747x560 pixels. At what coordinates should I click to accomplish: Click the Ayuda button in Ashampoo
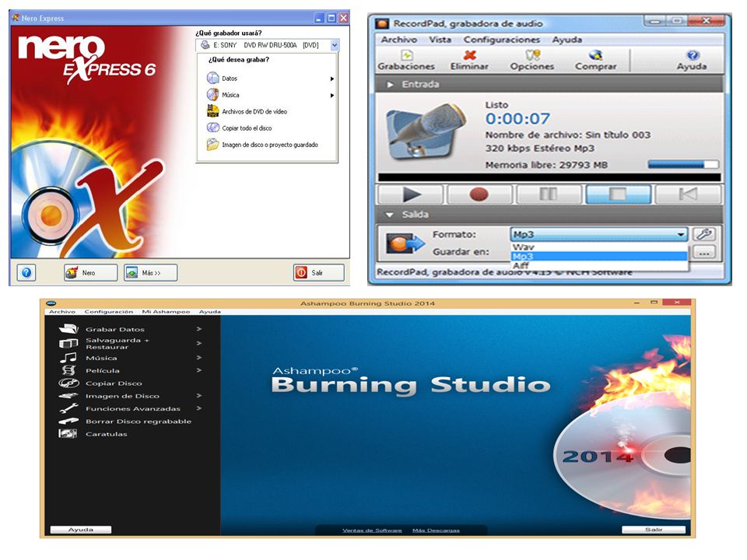coord(80,529)
